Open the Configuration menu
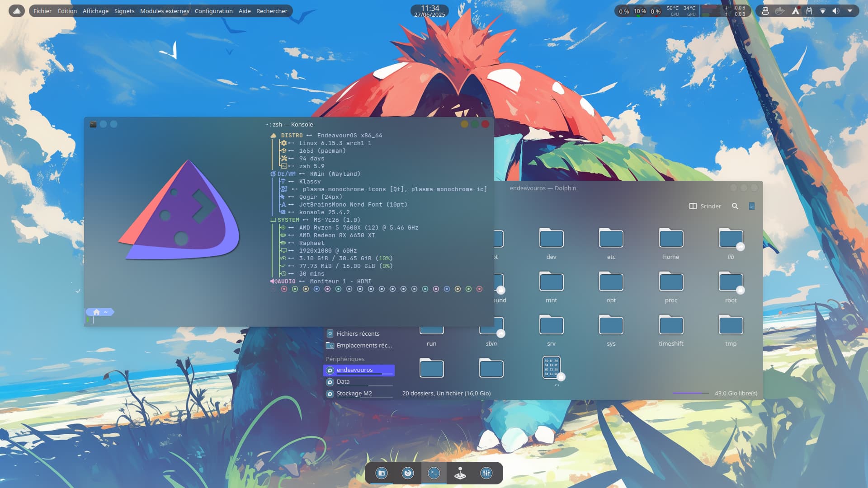This screenshot has height=488, width=868. pos(213,11)
